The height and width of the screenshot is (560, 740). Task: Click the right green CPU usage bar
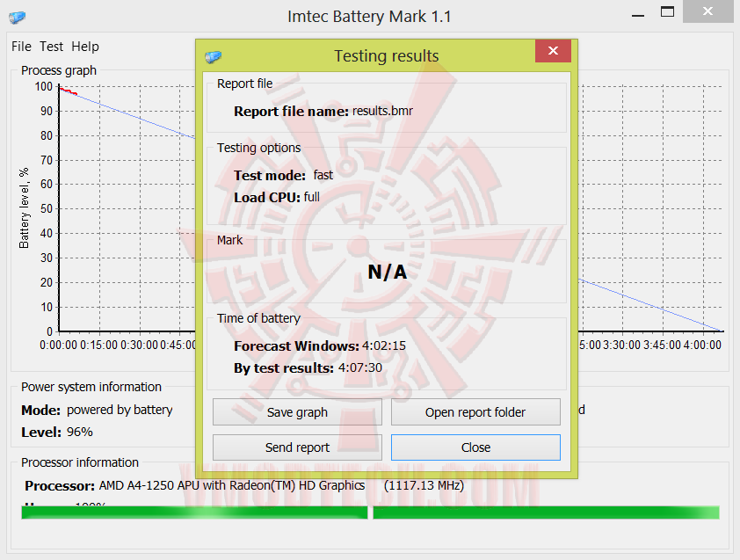(x=546, y=513)
